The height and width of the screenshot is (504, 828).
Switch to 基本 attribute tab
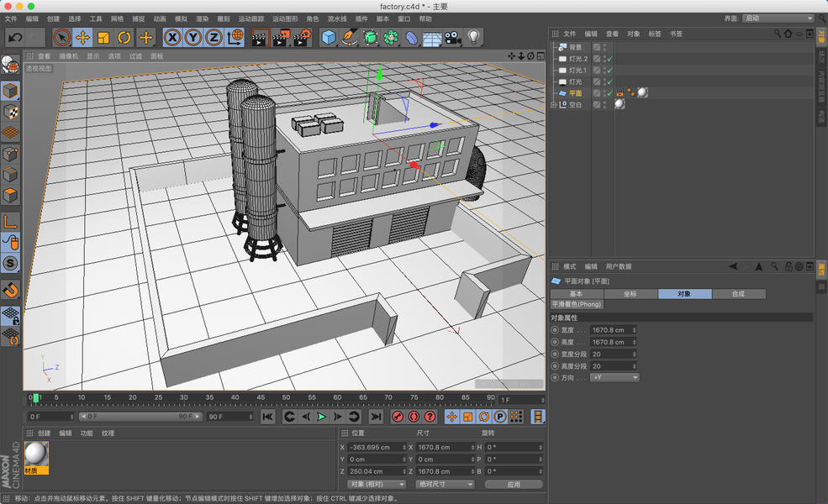tap(577, 294)
